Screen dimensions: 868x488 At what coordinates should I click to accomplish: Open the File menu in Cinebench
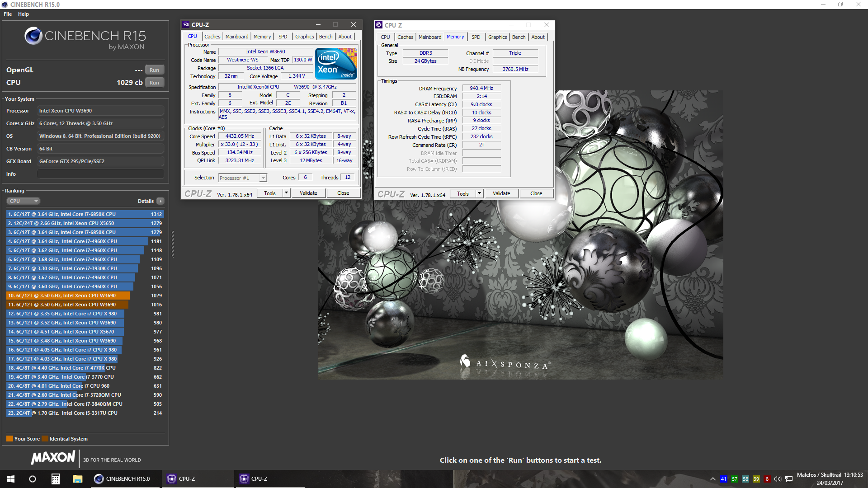(x=8, y=14)
